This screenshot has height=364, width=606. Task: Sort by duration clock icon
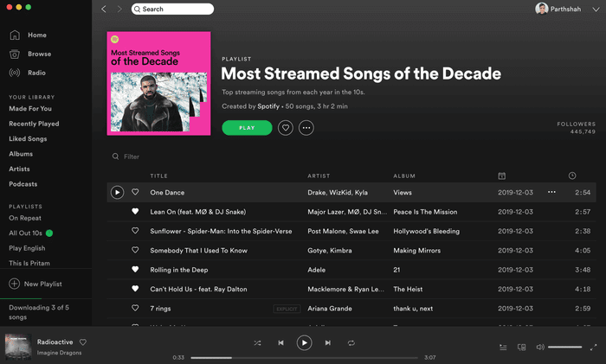(x=572, y=176)
